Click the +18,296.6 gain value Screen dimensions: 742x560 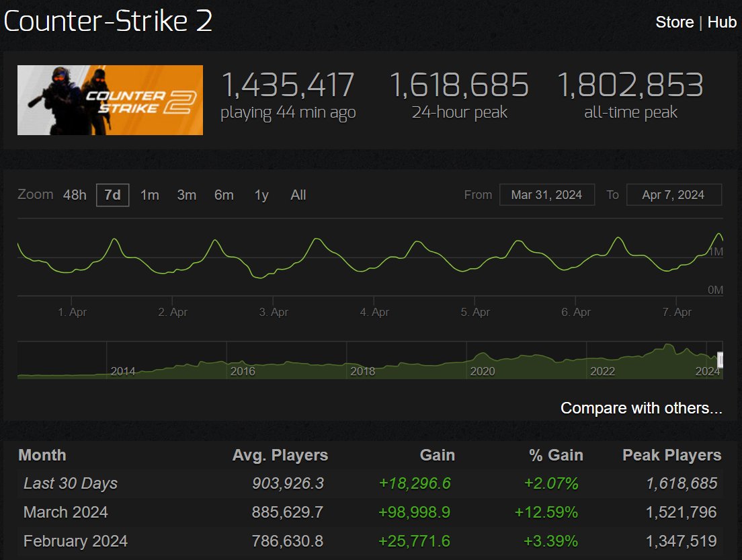pyautogui.click(x=415, y=483)
